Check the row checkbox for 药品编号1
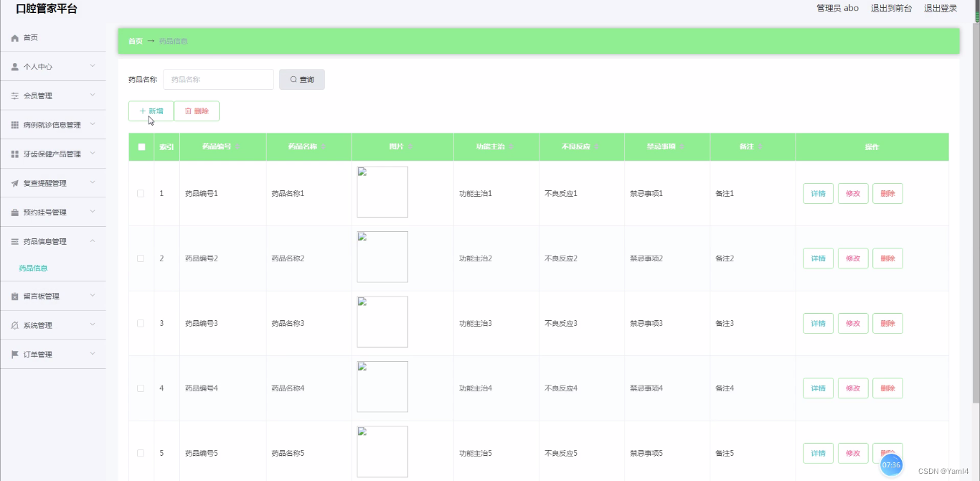This screenshot has height=481, width=980. pos(141,193)
